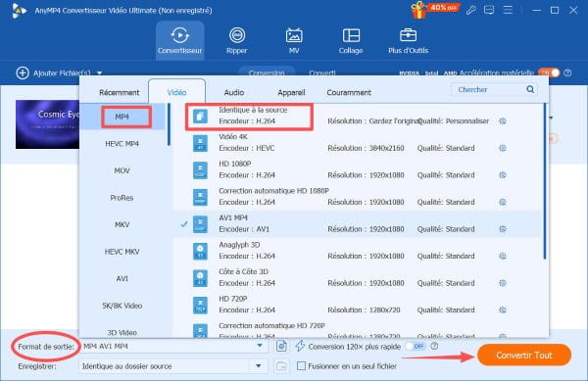Click the search magnifier icon

pos(530,89)
